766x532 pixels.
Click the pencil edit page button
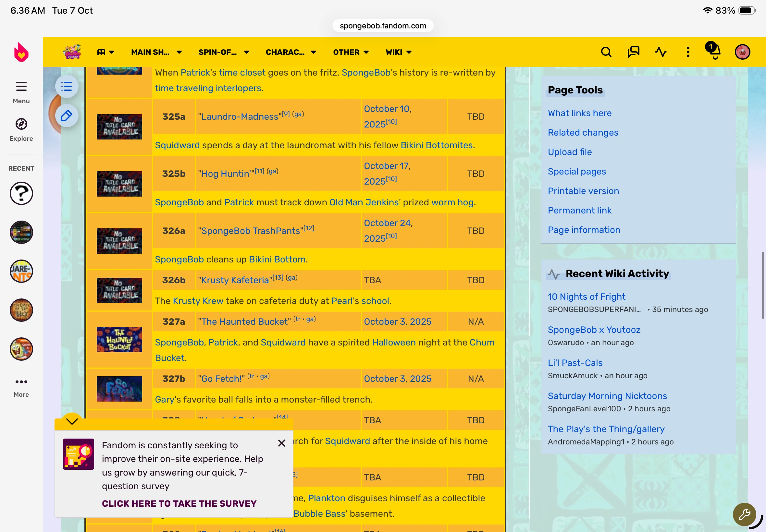[x=67, y=116]
